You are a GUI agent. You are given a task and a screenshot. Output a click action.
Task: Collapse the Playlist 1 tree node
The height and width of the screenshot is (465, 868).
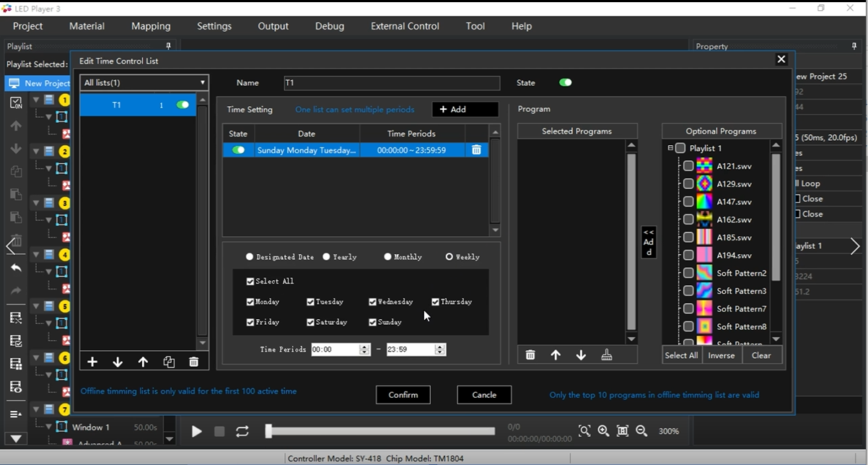(670, 148)
